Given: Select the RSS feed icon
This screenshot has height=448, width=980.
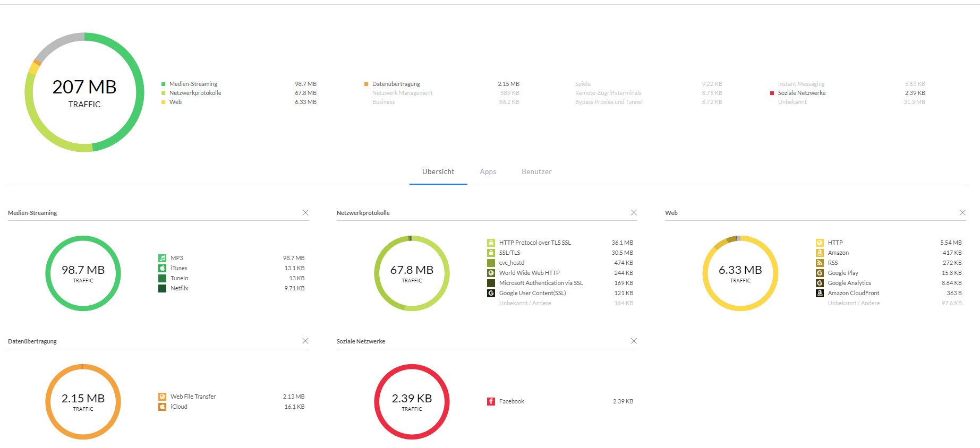Looking at the screenshot, I should tap(820, 263).
